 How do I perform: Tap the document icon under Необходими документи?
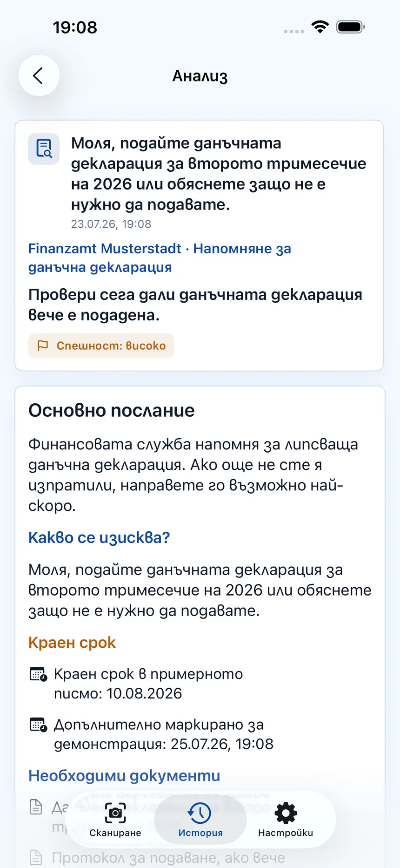36,807
